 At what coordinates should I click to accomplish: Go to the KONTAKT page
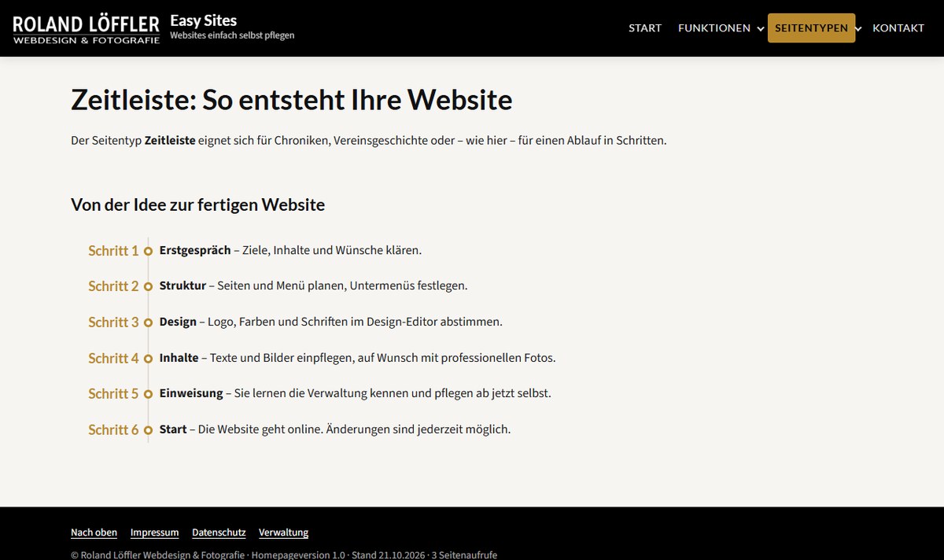point(898,28)
